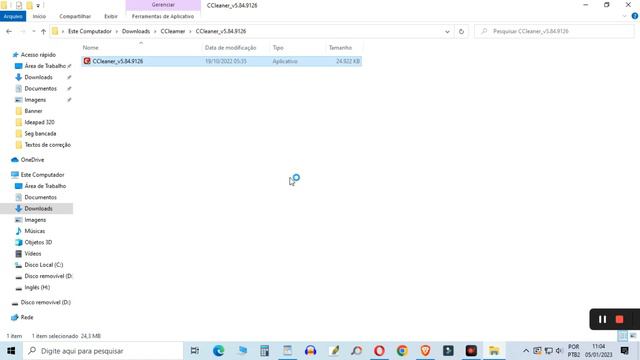
Task: Open Vídeos under Este Computador
Action: [x=33, y=253]
